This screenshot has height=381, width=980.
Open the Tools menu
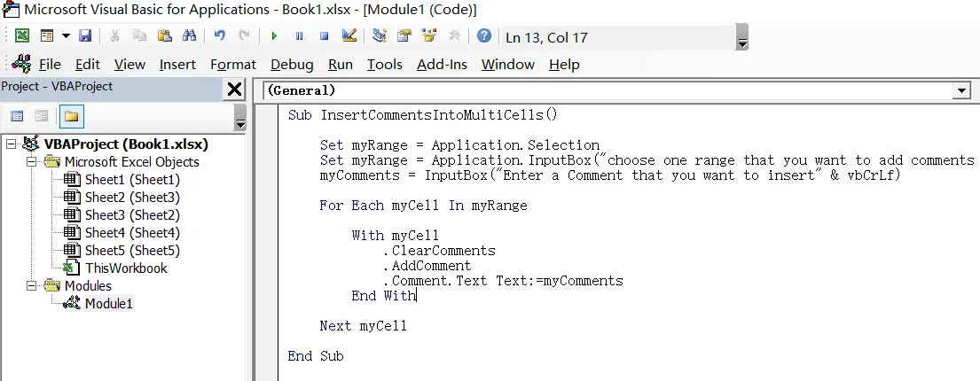(x=384, y=65)
